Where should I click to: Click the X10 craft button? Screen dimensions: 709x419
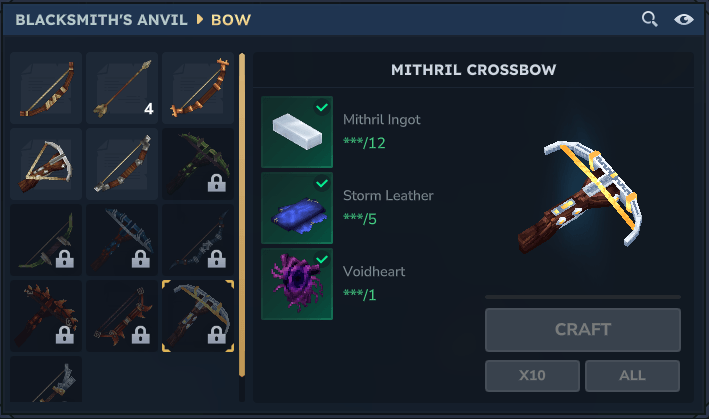click(x=532, y=376)
